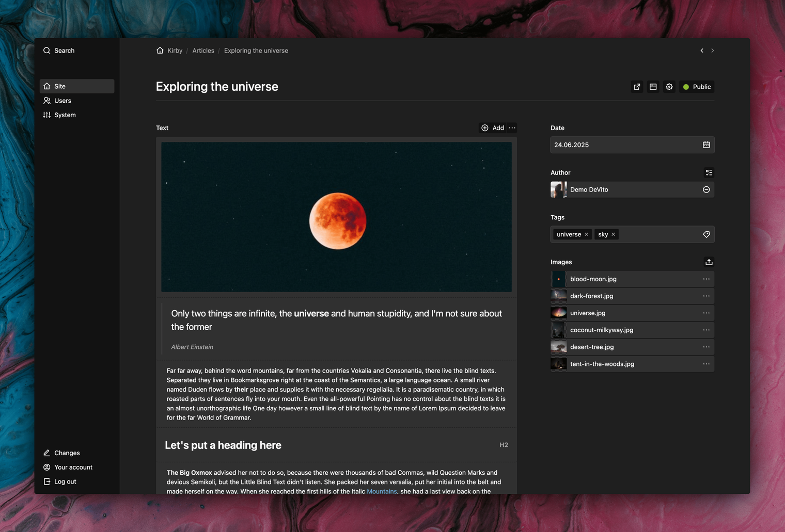This screenshot has width=785, height=532.
Task: Click the Mountains link in text
Action: [382, 491]
